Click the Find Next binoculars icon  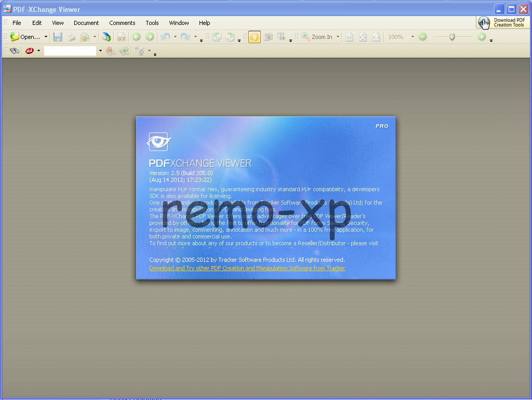pyautogui.click(x=124, y=51)
